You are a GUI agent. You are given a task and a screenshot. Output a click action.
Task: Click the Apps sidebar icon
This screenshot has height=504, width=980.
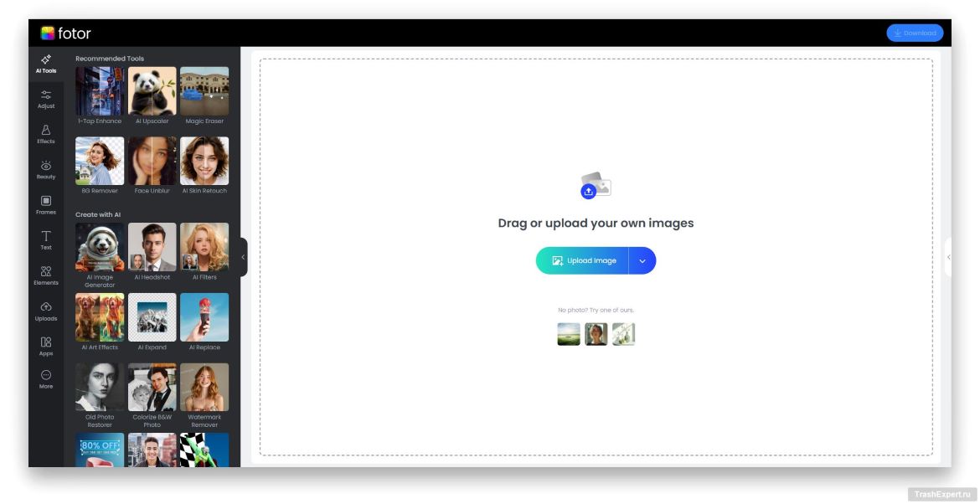46,346
